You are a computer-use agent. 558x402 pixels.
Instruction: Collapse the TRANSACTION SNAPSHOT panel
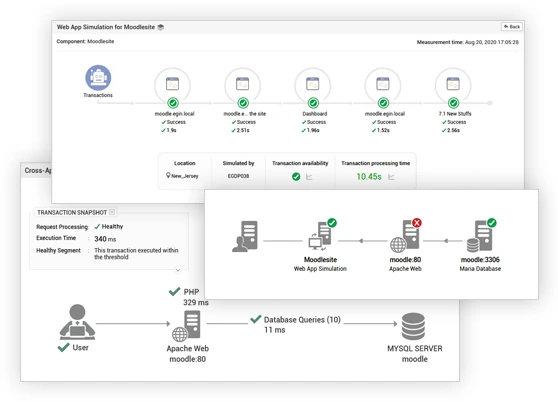[112, 212]
